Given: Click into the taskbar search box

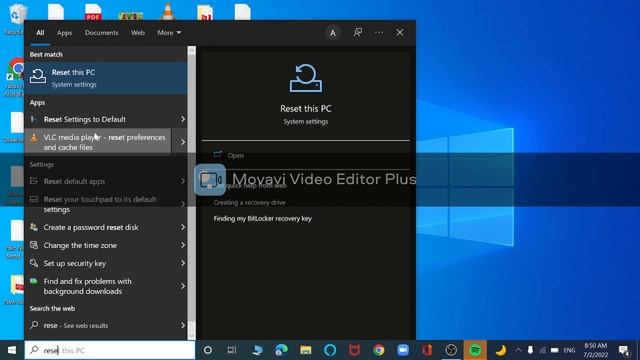Looking at the screenshot, I should click(110, 350).
